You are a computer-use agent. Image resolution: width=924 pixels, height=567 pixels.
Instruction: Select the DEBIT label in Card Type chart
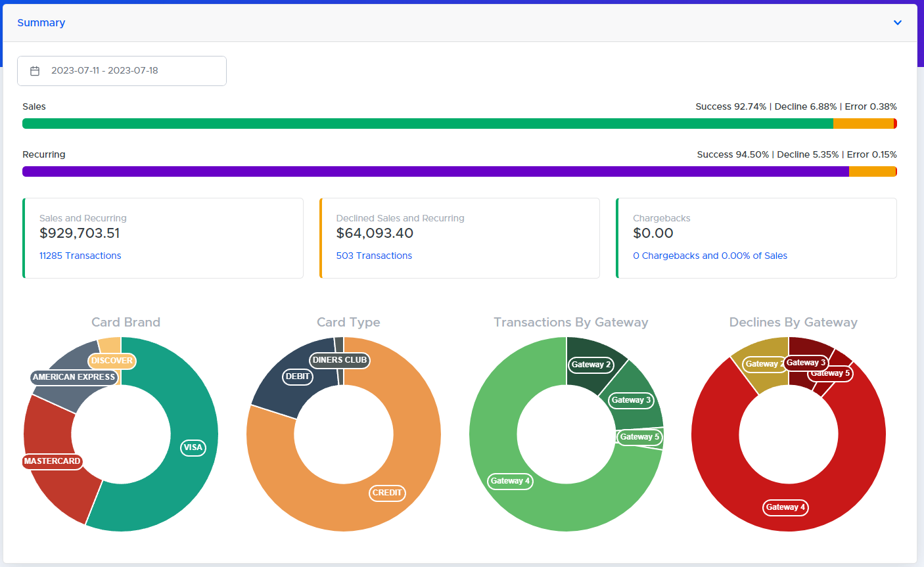point(298,376)
